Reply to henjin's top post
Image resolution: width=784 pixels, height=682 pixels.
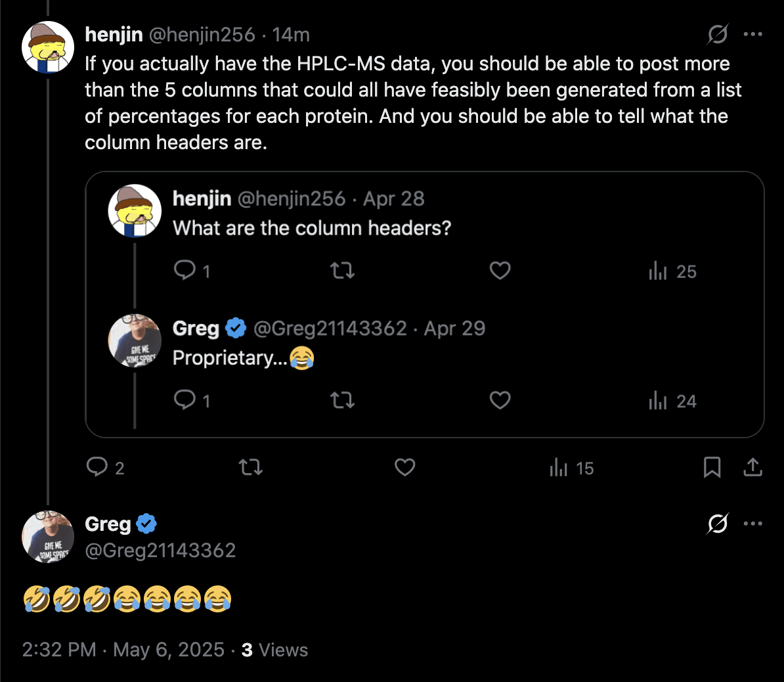click(x=97, y=467)
